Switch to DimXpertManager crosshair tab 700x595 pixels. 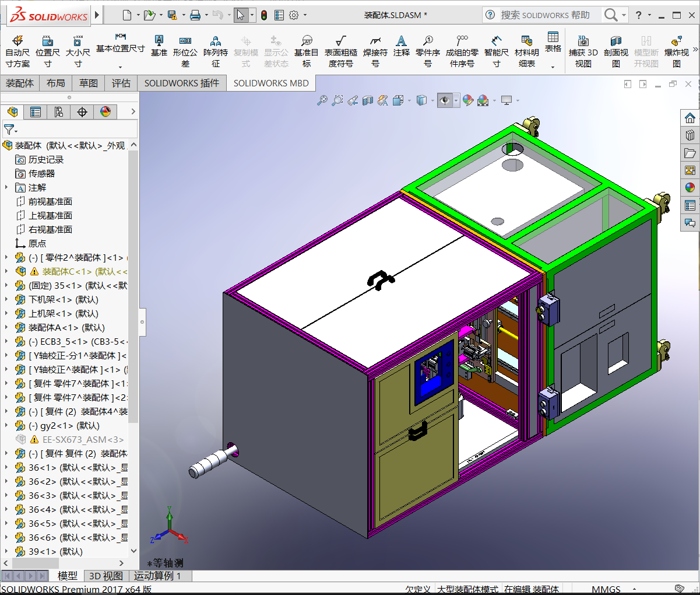coord(82,111)
